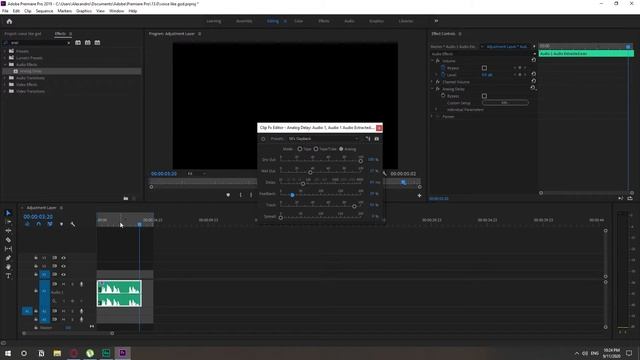Toggle V3 track output eye
This screenshot has height=360, width=640.
click(64, 258)
